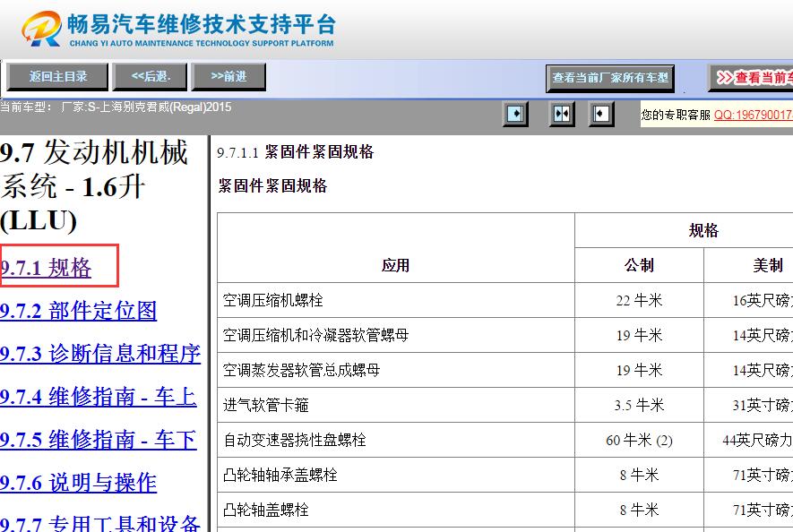Click 19 牛米 in 空调蒸发器软管总成螺母 row

(x=639, y=370)
